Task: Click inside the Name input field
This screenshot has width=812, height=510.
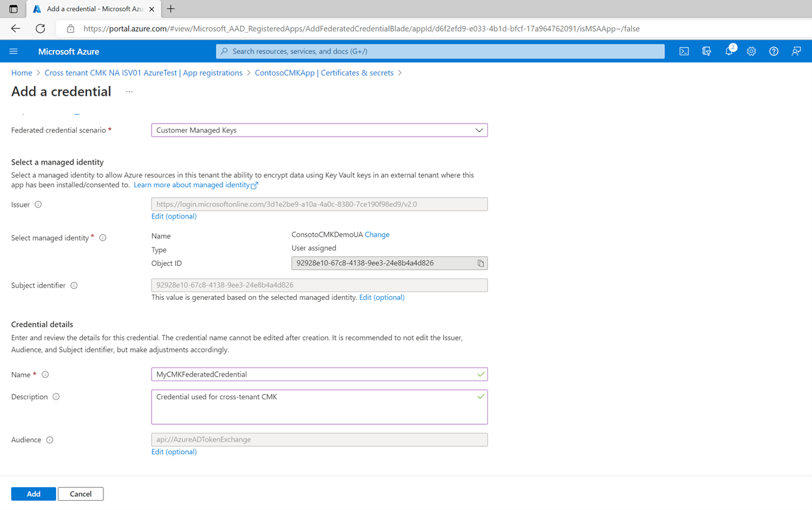Action: (319, 374)
